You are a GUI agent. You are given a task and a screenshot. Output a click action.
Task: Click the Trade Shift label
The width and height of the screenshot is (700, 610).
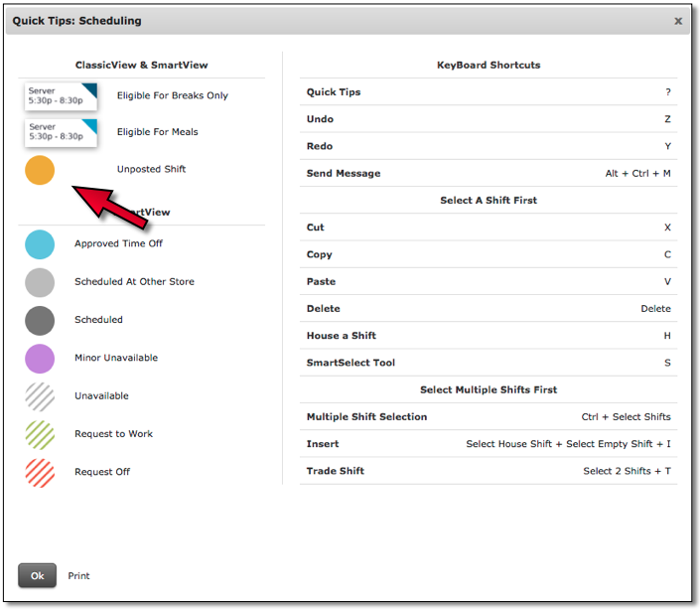point(336,471)
